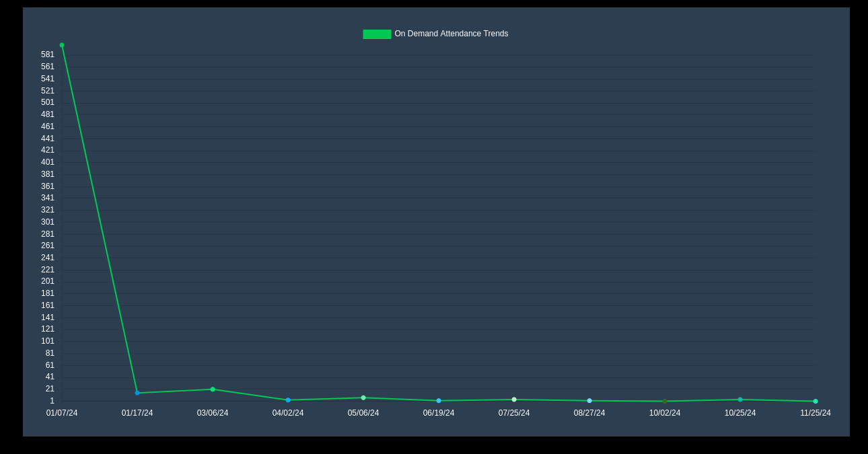Select the peak data point at 01/07/24
The height and width of the screenshot is (454, 868).
(x=61, y=45)
